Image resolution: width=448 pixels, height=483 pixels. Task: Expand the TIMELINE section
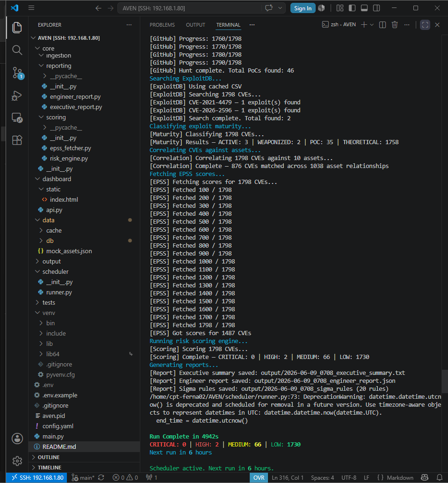(84, 468)
